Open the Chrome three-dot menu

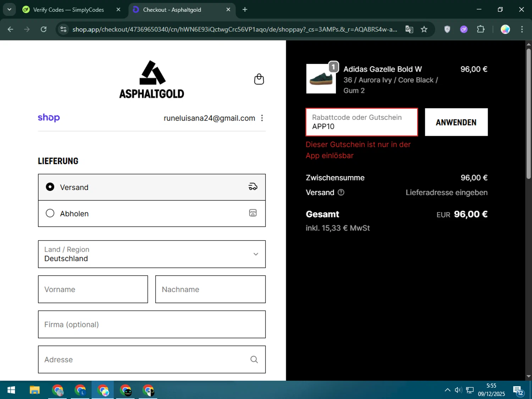[x=522, y=29]
